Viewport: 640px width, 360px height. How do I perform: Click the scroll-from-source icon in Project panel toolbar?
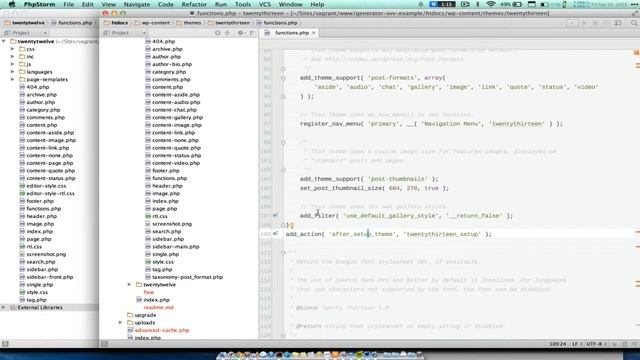click(x=218, y=33)
